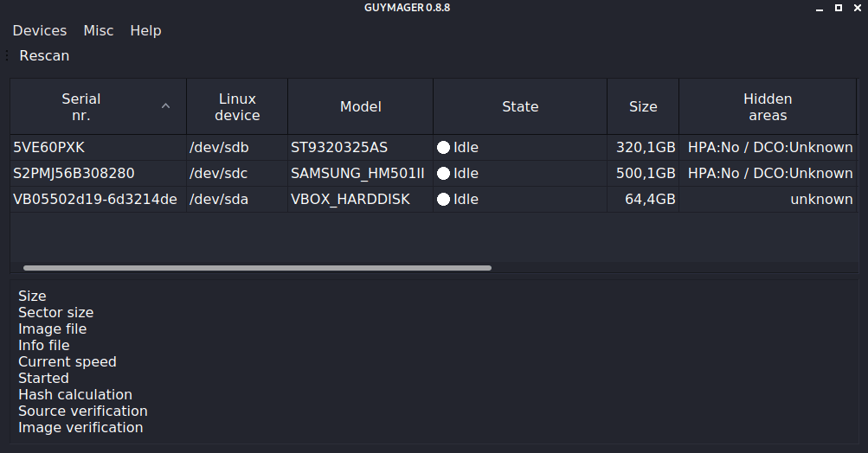Screen dimensions: 868x453
Task: Open the Help menu
Action: click(x=145, y=30)
